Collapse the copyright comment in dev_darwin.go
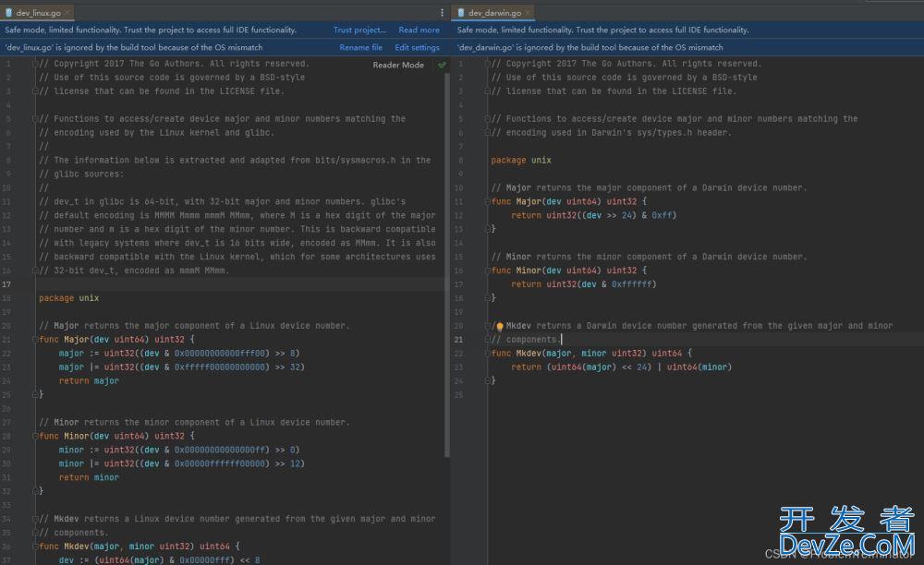 tap(487, 64)
